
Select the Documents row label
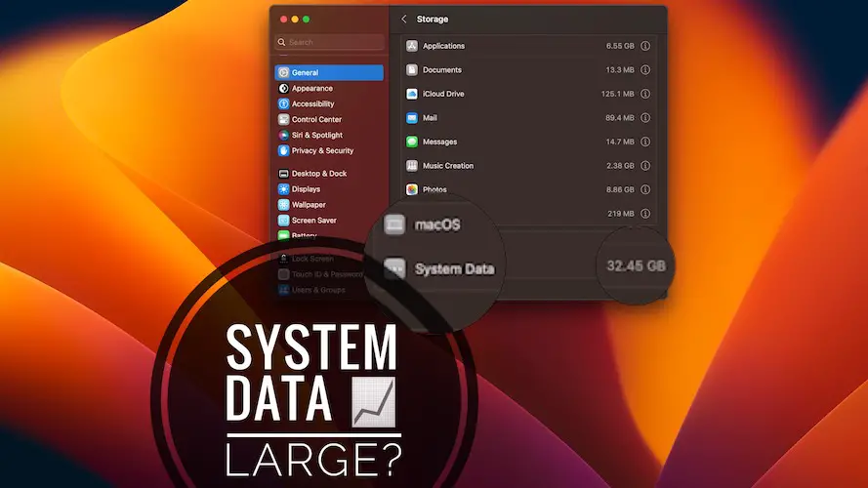pos(441,69)
